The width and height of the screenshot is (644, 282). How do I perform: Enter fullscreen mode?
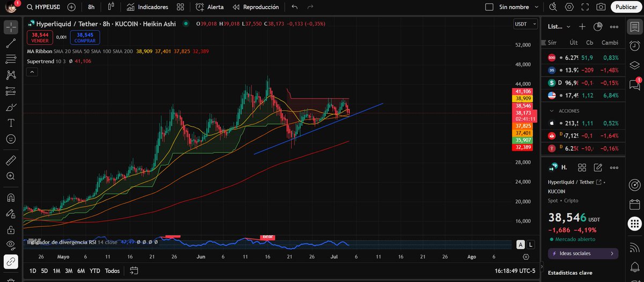(586, 7)
